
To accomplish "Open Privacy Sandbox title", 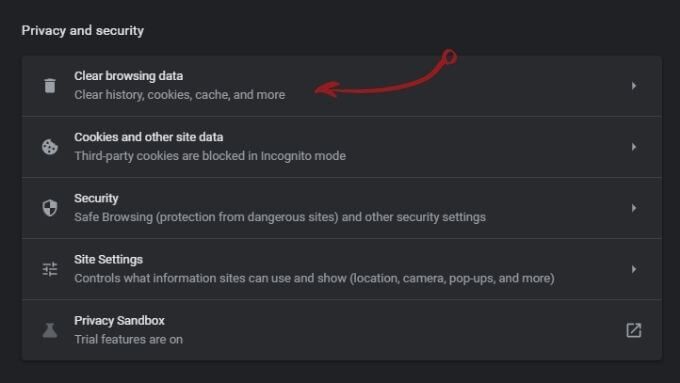I will click(119, 321).
